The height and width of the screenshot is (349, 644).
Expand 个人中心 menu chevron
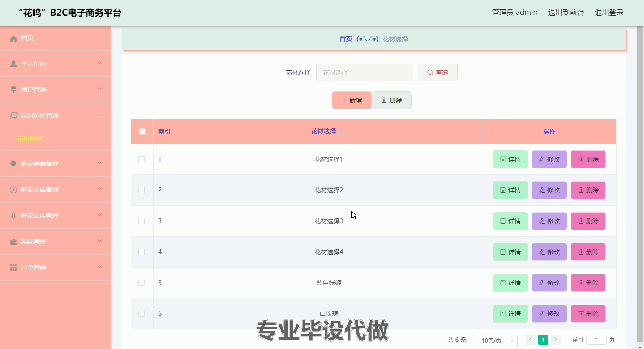click(99, 63)
